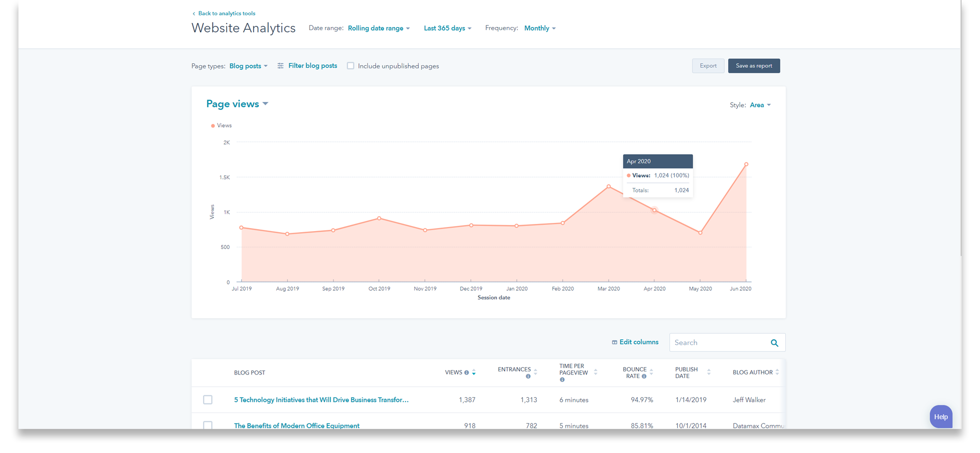Open the Page views metric dropdown
Image resolution: width=980 pixels, height=453 pixels.
click(237, 104)
